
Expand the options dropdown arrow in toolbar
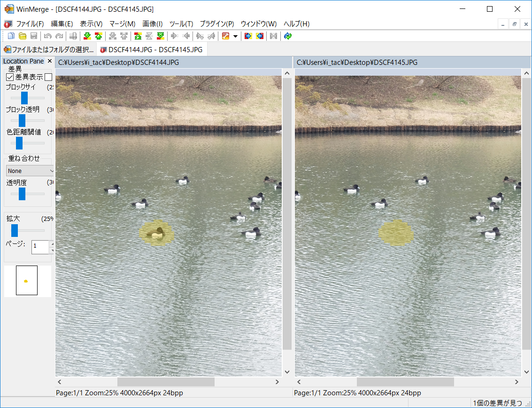(x=235, y=36)
